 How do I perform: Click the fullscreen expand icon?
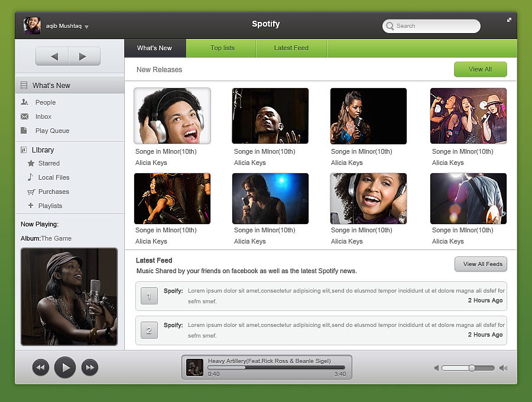point(509,20)
